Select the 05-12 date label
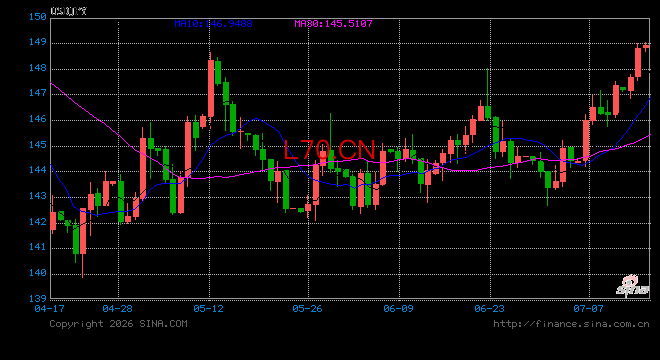 (x=208, y=309)
